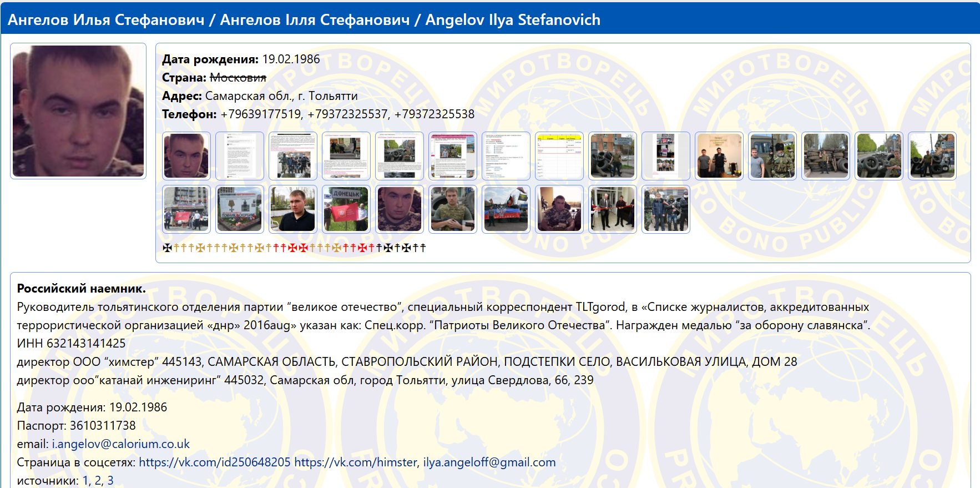Click the calorium.co.uk email link

tap(121, 444)
